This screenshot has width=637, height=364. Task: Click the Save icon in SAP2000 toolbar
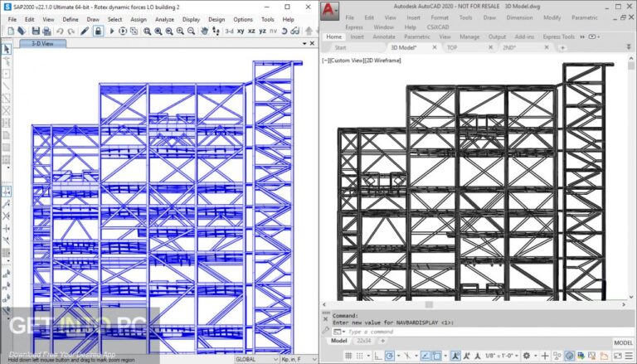click(36, 31)
